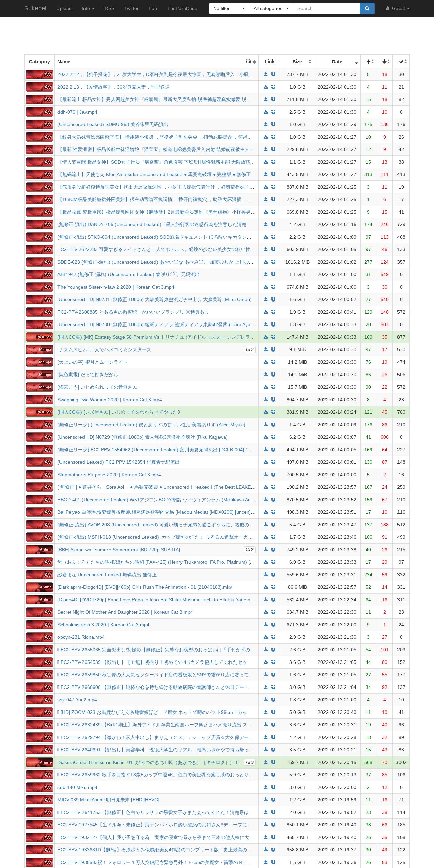Open the No filter dropdown
The height and width of the screenshot is (868, 434).
pos(229,8)
